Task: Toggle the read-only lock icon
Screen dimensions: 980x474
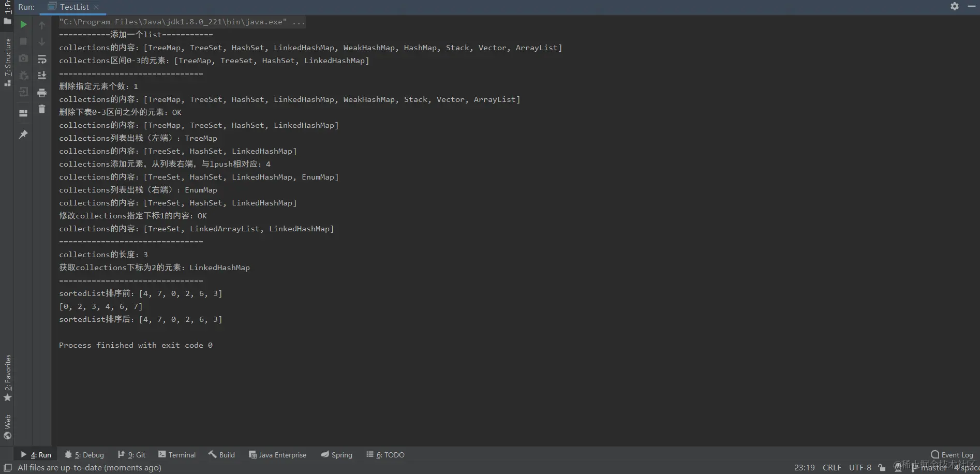Action: (x=882, y=468)
